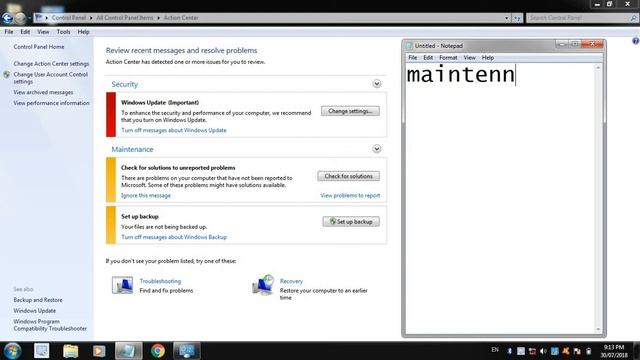Open the Notepad Help menu
The width and height of the screenshot is (640, 360).
487,58
